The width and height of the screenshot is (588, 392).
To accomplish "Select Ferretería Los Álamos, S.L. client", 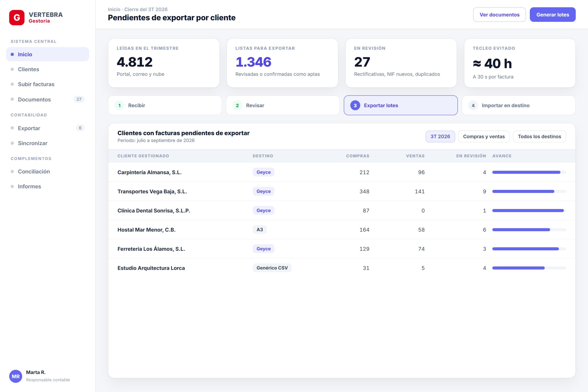I will [151, 249].
